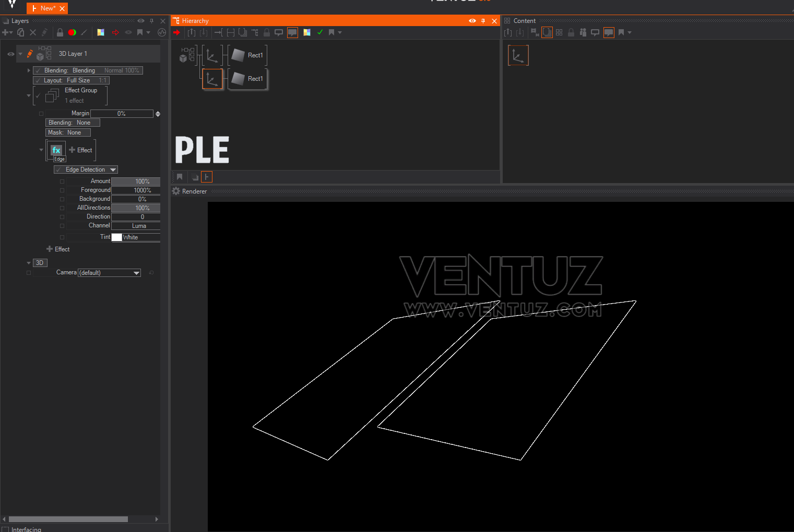
Task: Click the waveform monitor icon in Layers toolbar
Action: pyautogui.click(x=162, y=32)
